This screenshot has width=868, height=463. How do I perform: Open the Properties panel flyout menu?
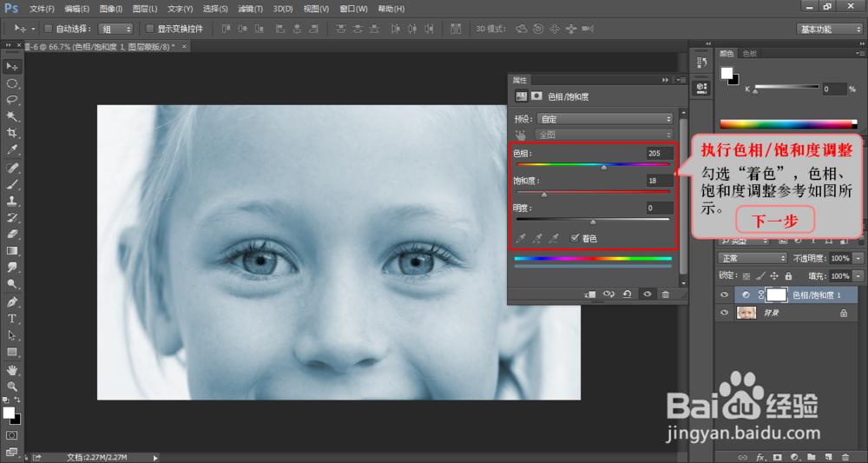tap(681, 80)
